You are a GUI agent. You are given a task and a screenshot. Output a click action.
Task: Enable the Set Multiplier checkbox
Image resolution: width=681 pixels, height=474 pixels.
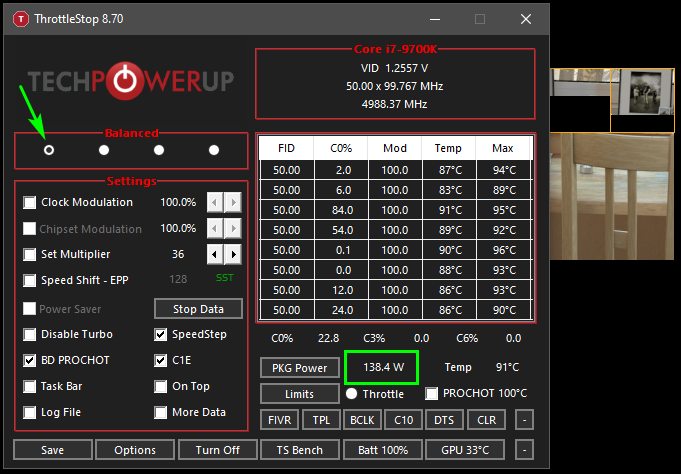pos(30,254)
